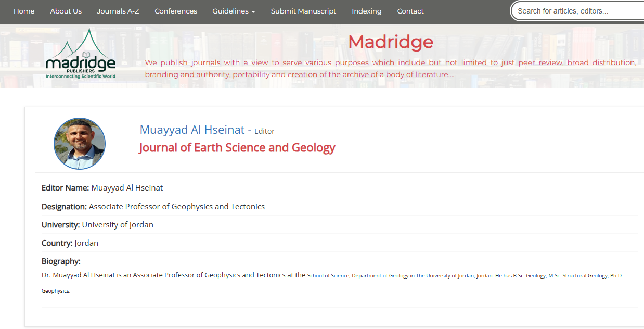Expand the Guidelines dropdown menu
This screenshot has width=644, height=329.
(234, 11)
